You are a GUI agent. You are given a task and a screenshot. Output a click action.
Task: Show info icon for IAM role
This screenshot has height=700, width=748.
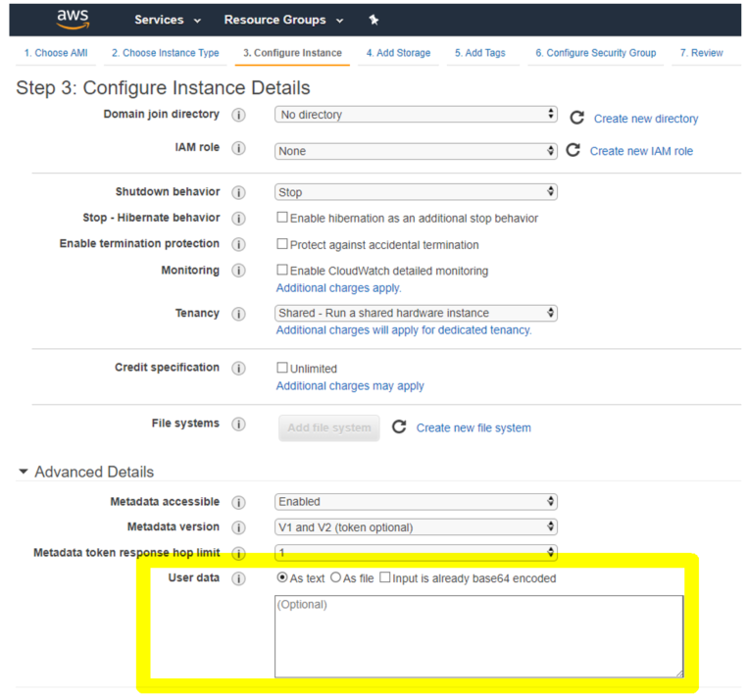tap(238, 148)
